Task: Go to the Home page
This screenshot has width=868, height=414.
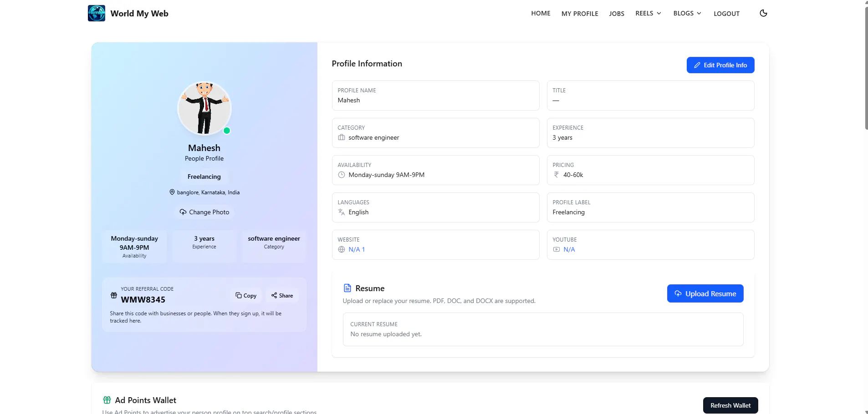Action: pos(541,13)
